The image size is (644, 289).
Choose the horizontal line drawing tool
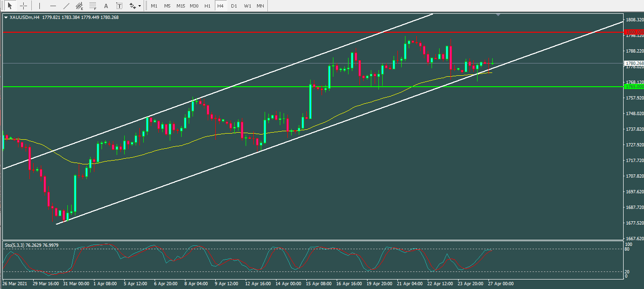[53, 6]
